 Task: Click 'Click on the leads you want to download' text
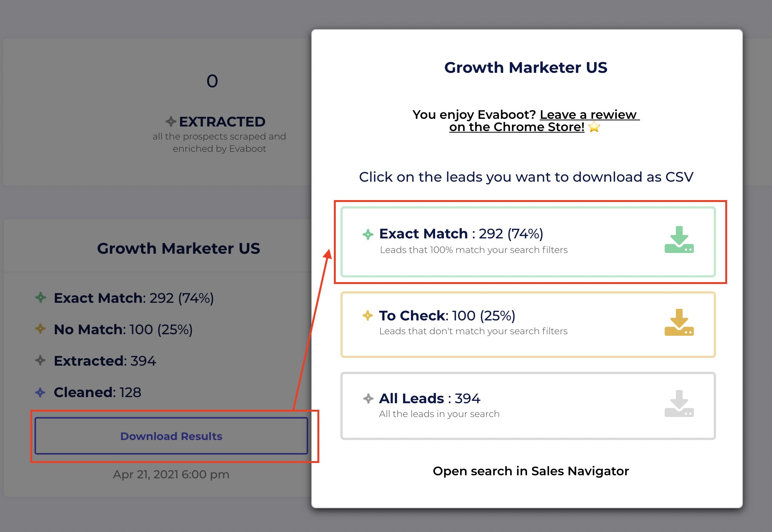pyautogui.click(x=526, y=177)
